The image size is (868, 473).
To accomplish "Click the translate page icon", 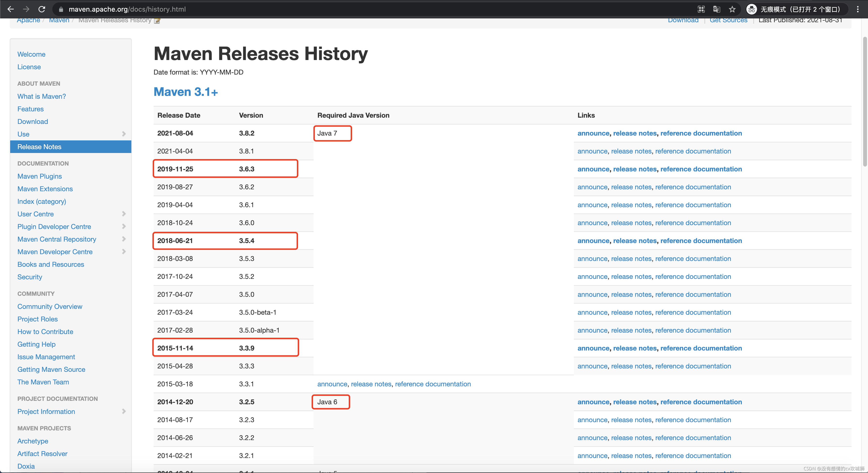I will [x=717, y=9].
